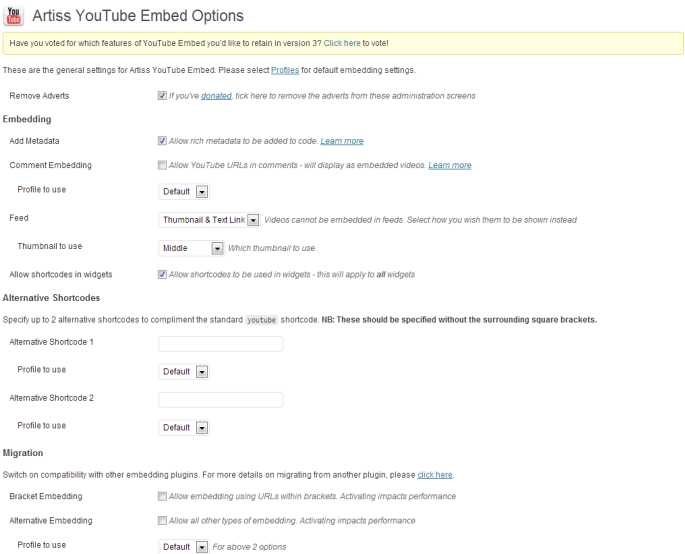Open Migration profile dropdown for above 2 options
Viewport: 685px width, 554px height.
click(x=184, y=547)
